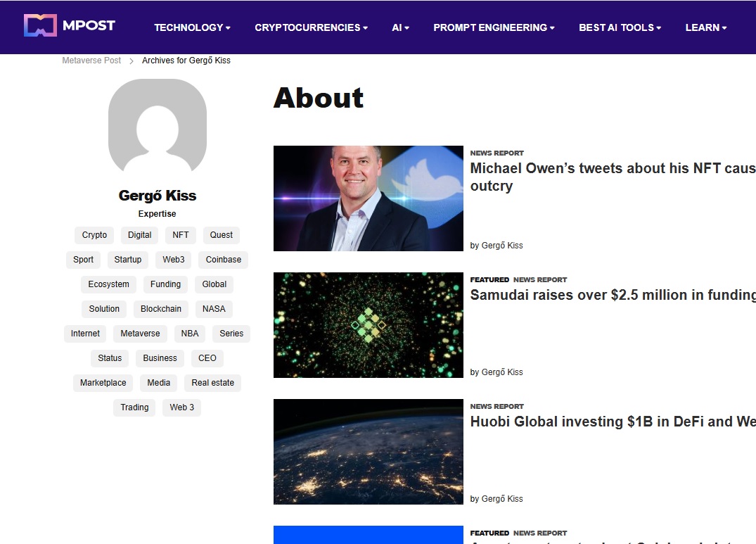The width and height of the screenshot is (756, 544).
Task: Open the Michael Owen article thumbnail
Action: click(368, 198)
